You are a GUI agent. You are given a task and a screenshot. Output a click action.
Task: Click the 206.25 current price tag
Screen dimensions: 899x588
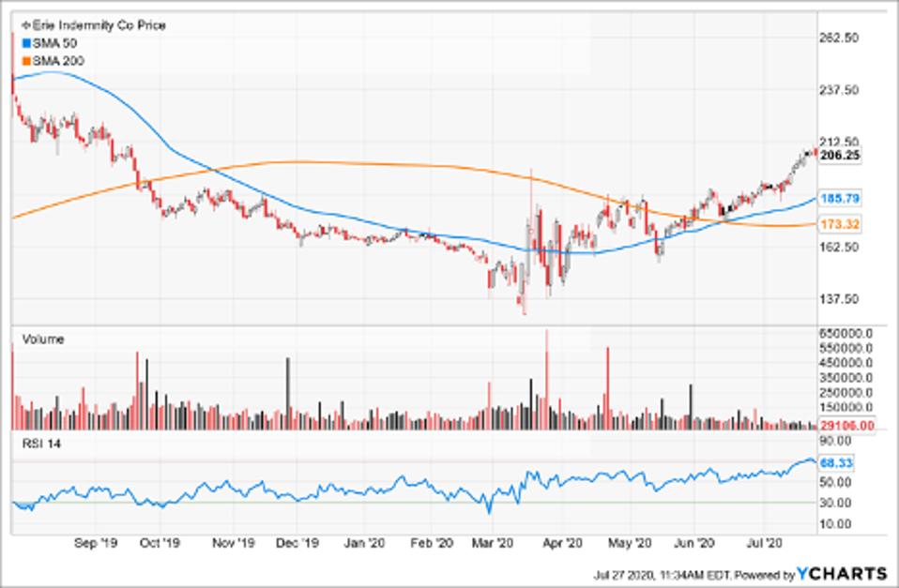pos(839,156)
